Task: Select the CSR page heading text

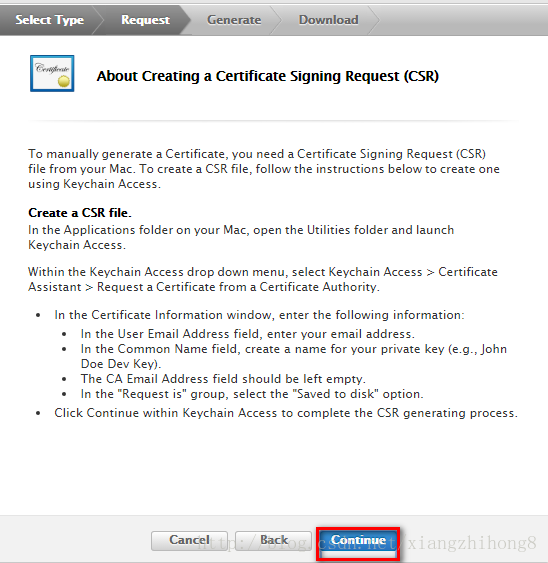Action: coord(268,76)
